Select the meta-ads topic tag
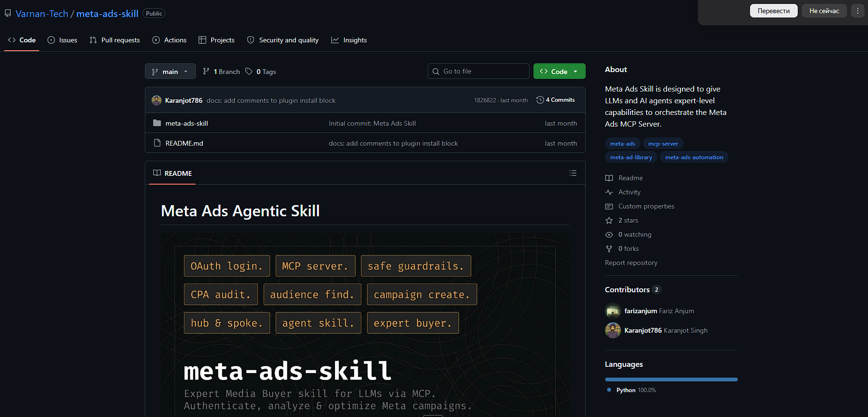This screenshot has width=868, height=417. click(623, 144)
